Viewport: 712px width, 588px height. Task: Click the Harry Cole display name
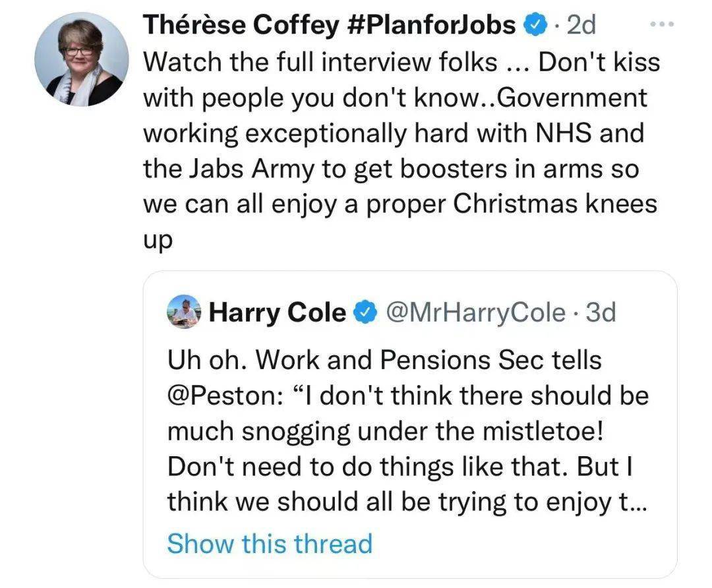click(278, 313)
